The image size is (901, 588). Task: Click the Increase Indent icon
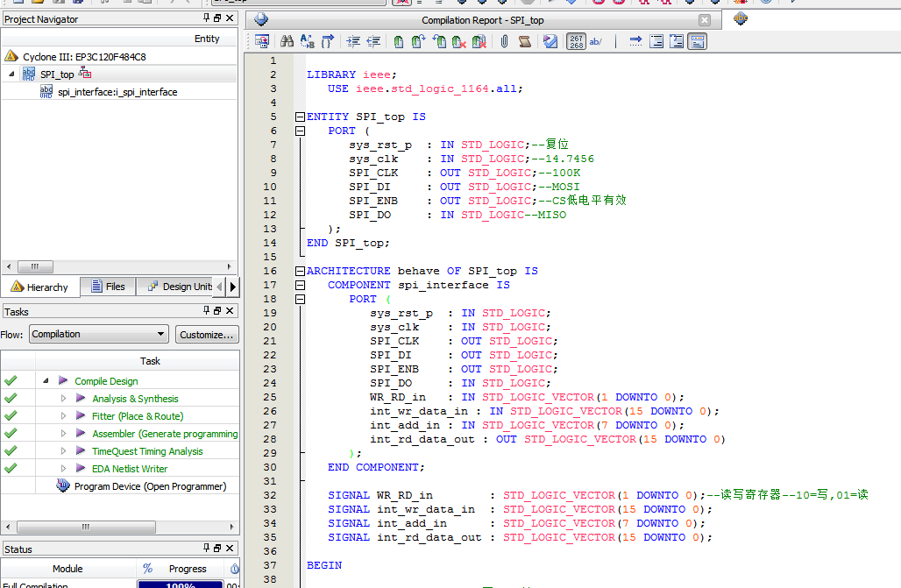click(x=352, y=41)
